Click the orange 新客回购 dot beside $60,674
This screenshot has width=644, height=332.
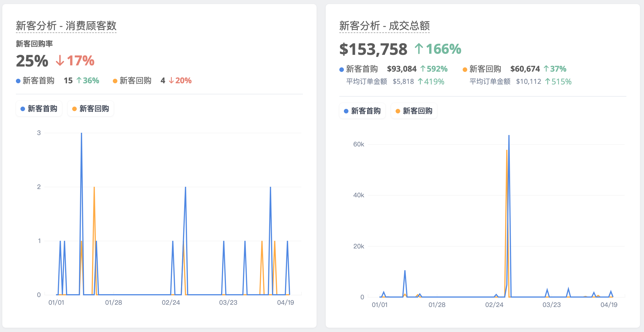(465, 69)
